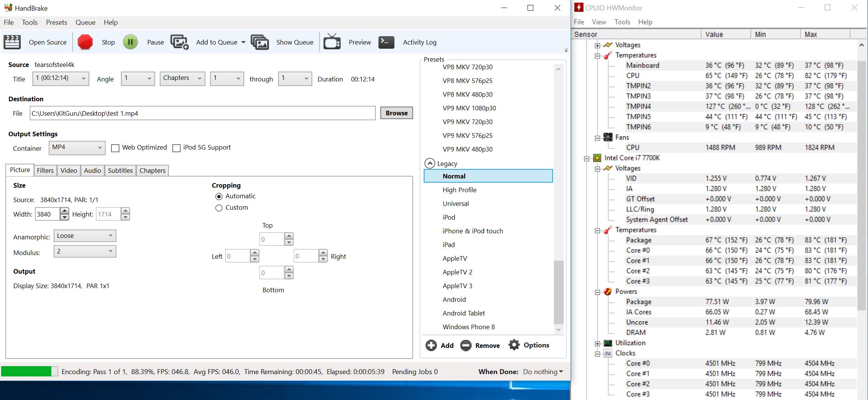Click the mainboard Voltages icon in HWMonitor
868x400 pixels.
pos(608,45)
